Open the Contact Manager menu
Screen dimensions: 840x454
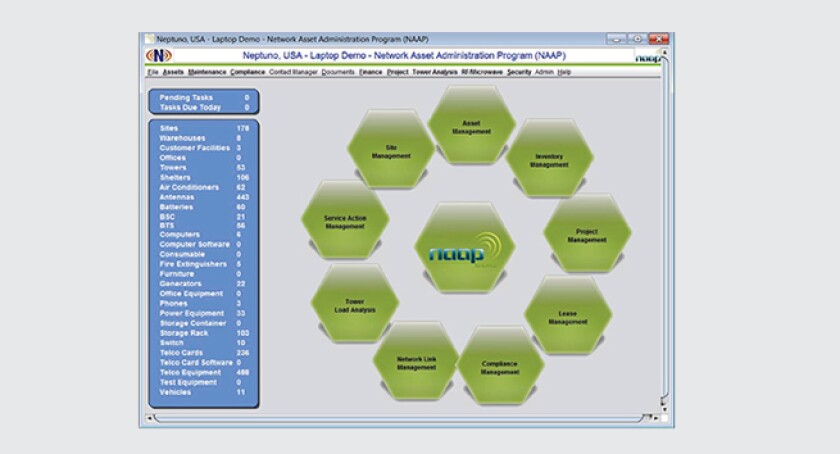293,72
